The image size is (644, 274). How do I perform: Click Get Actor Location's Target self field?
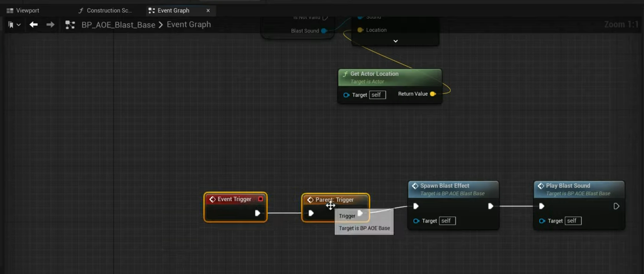pyautogui.click(x=377, y=94)
